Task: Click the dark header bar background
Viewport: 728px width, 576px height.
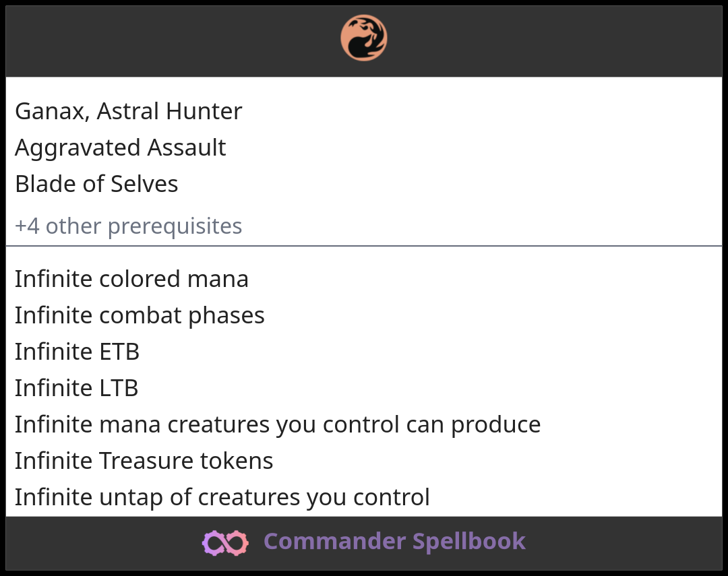Action: [x=539, y=40]
